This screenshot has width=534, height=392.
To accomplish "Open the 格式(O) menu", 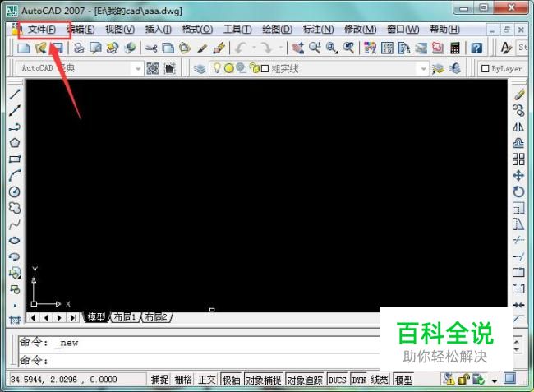I will coord(197,30).
